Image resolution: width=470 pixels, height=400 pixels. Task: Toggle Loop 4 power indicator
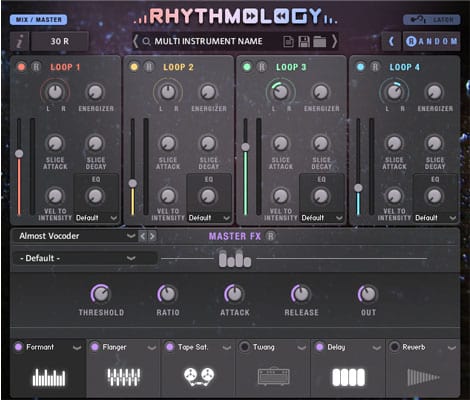pos(360,67)
